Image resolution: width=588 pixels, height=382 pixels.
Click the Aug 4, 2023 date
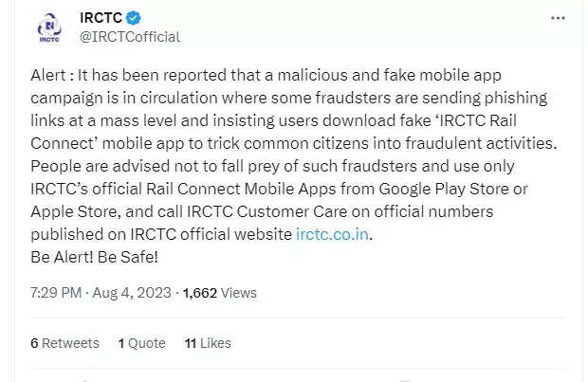pyautogui.click(x=135, y=293)
